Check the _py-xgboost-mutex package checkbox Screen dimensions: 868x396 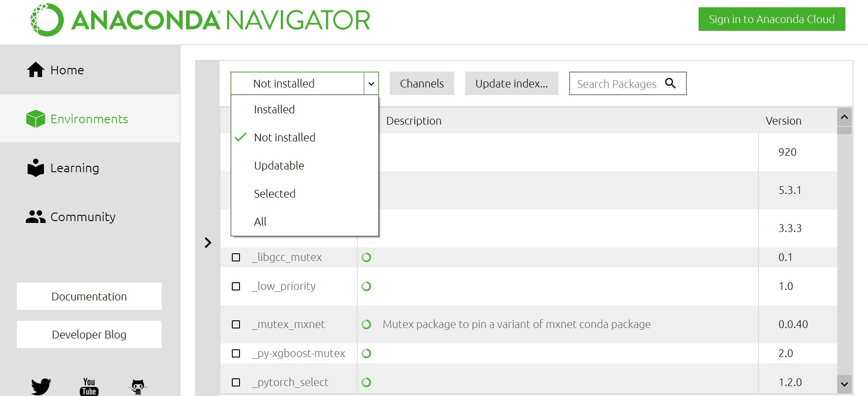236,353
